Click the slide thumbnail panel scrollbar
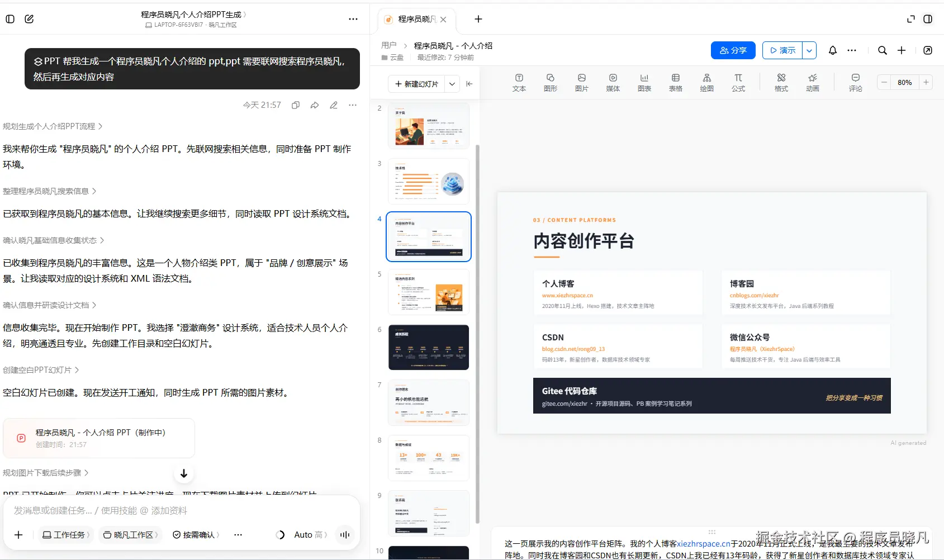 point(477,334)
